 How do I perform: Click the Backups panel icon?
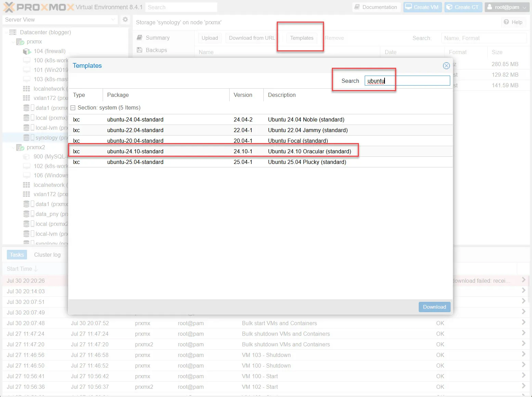point(140,50)
